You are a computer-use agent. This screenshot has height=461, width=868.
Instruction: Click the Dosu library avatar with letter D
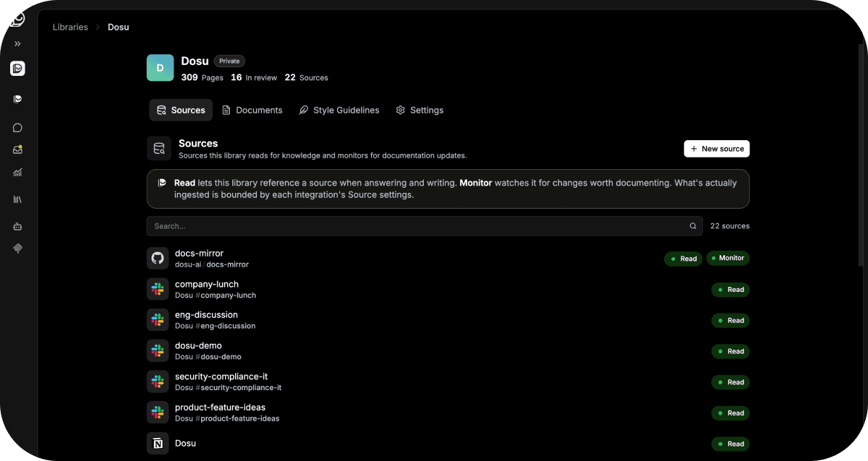[x=161, y=68]
